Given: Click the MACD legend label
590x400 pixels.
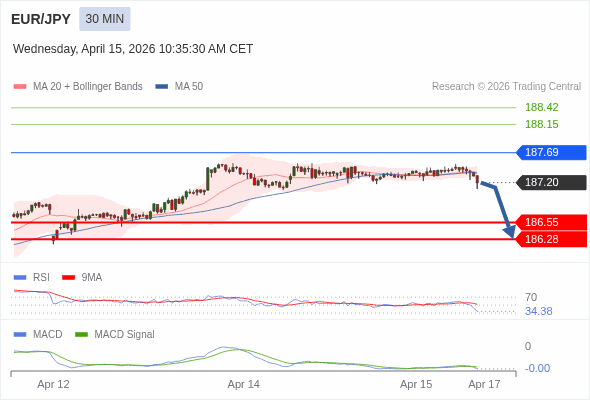Looking at the screenshot, I should pos(47,335).
